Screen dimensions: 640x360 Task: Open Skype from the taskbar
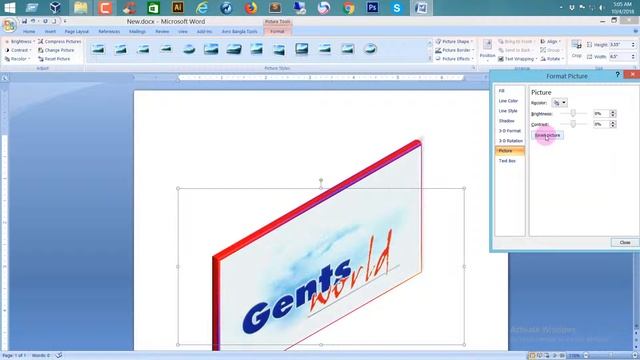click(x=396, y=8)
